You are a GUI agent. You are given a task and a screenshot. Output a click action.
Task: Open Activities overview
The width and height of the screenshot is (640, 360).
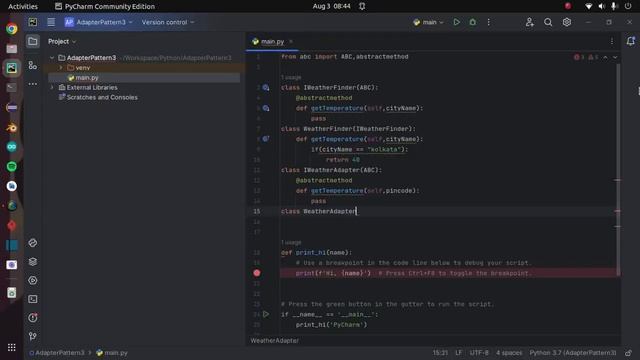23,6
